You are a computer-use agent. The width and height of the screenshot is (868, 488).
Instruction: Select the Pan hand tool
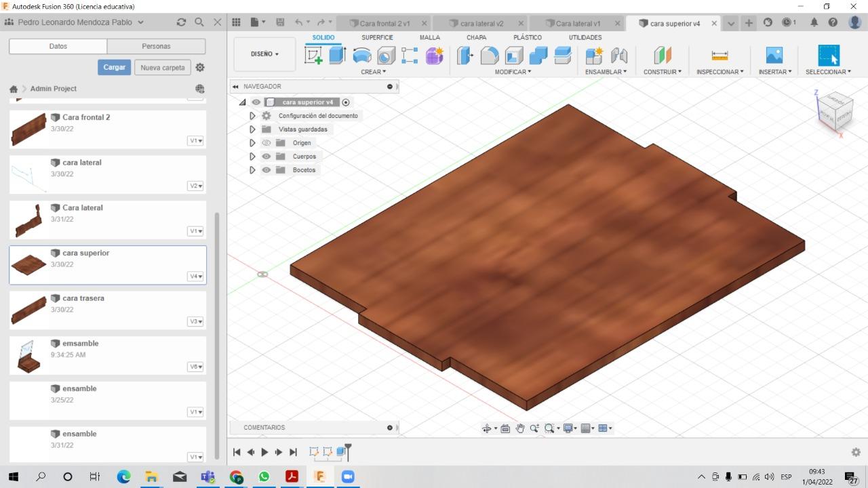point(520,428)
